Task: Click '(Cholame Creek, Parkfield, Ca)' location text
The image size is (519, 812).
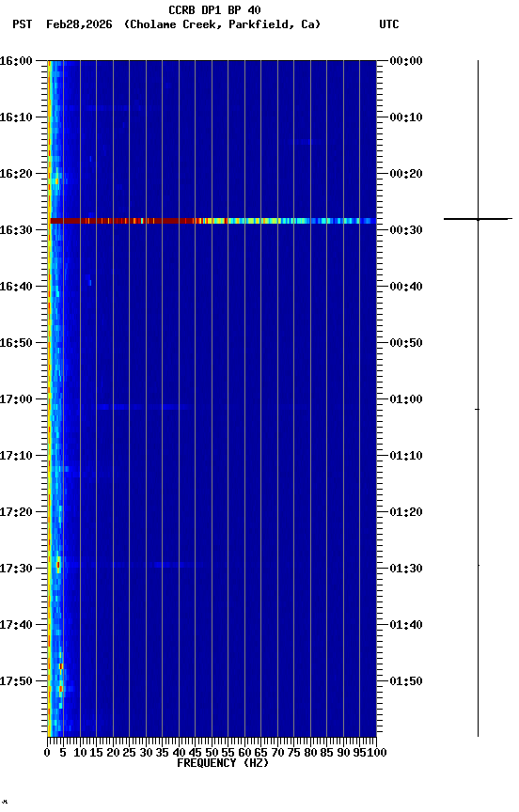Action: point(222,24)
